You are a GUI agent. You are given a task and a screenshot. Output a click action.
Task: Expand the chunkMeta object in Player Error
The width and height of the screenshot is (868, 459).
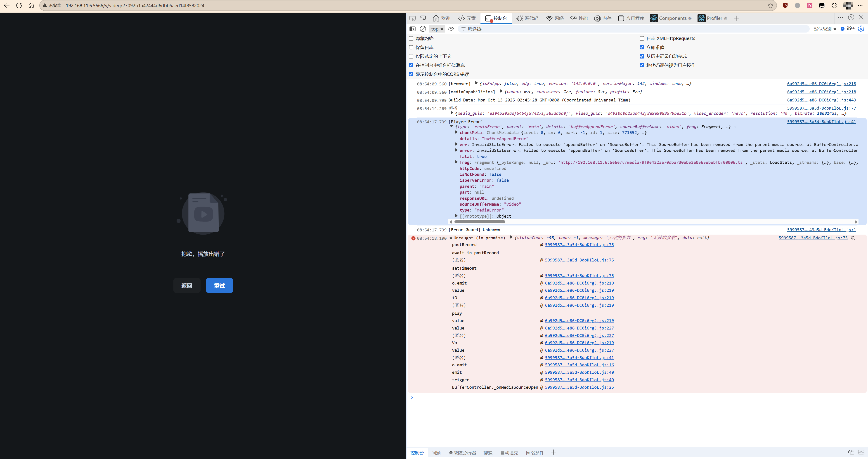click(456, 133)
